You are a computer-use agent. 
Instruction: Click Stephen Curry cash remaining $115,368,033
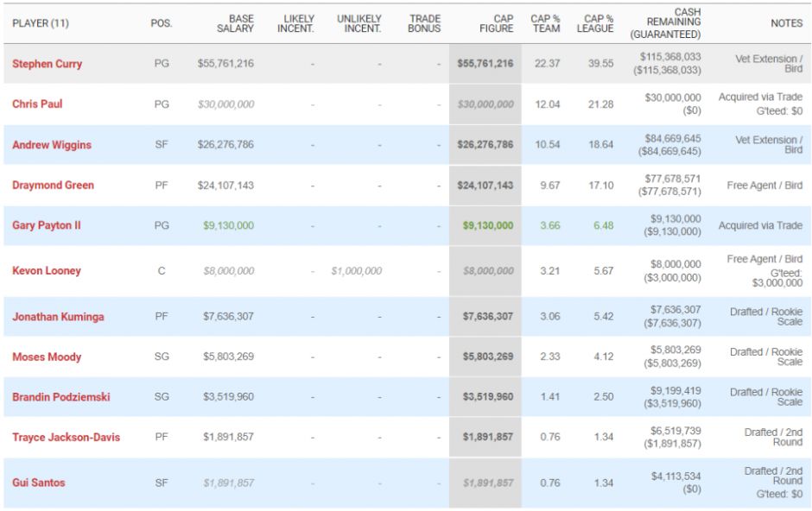tap(670, 57)
